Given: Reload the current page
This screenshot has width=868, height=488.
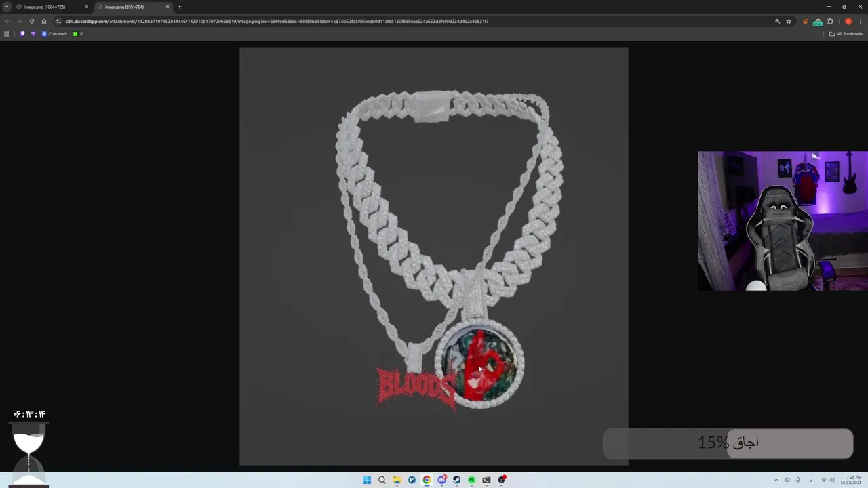Looking at the screenshot, I should pyautogui.click(x=31, y=21).
